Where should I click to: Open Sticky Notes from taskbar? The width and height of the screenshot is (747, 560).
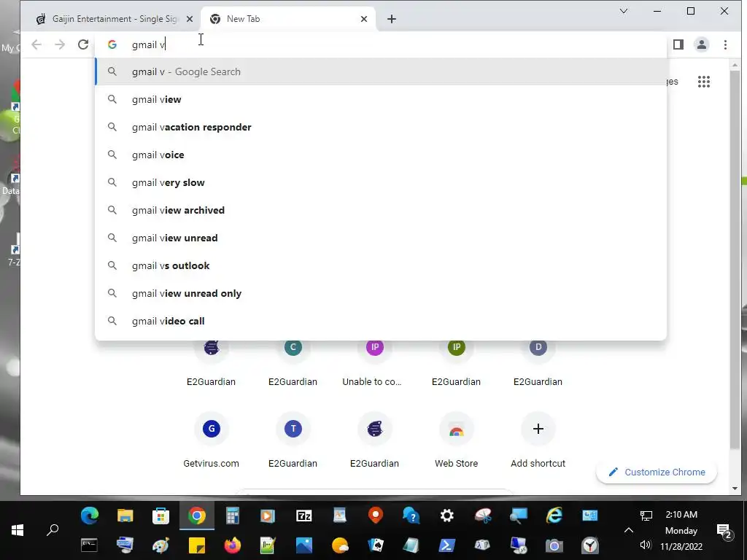197,545
